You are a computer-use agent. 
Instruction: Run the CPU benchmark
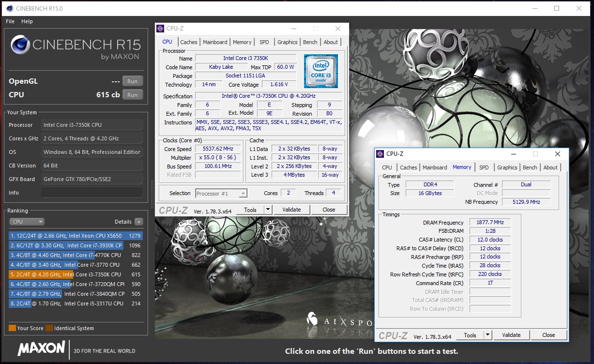133,95
